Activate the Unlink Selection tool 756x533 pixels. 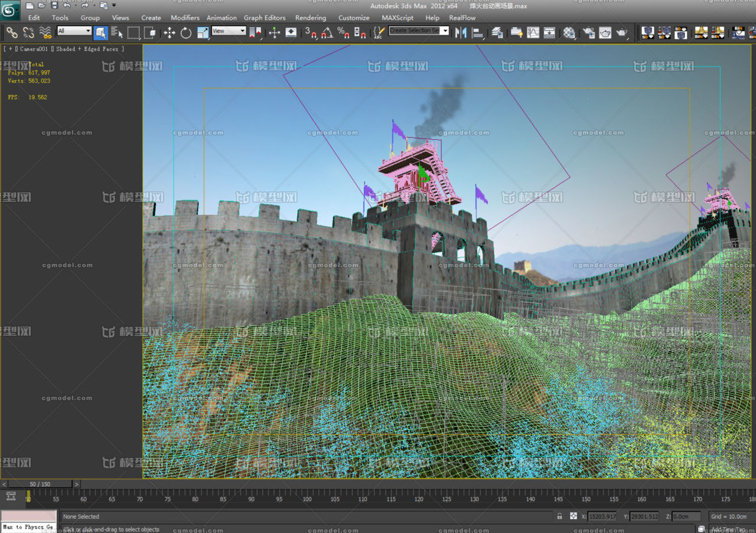pyautogui.click(x=28, y=32)
